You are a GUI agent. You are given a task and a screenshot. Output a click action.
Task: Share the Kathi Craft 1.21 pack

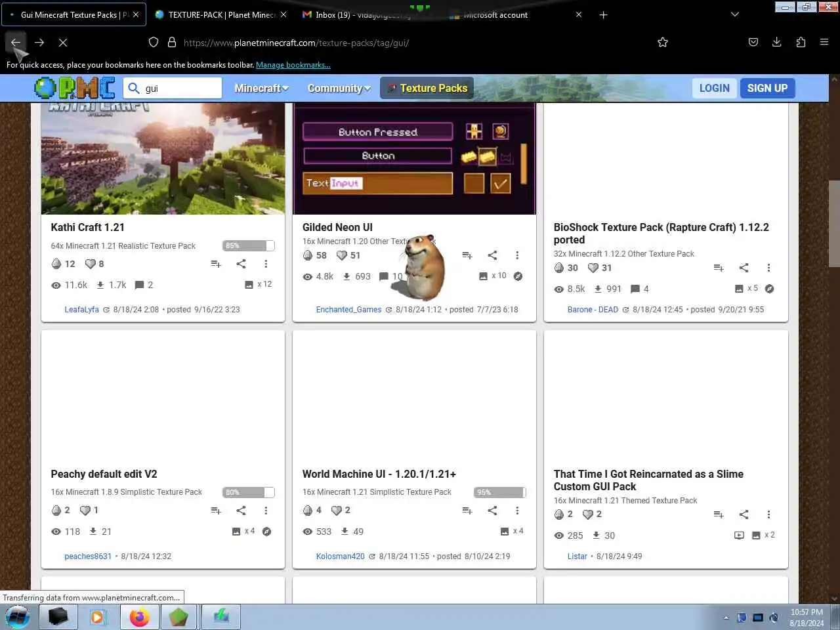(241, 264)
